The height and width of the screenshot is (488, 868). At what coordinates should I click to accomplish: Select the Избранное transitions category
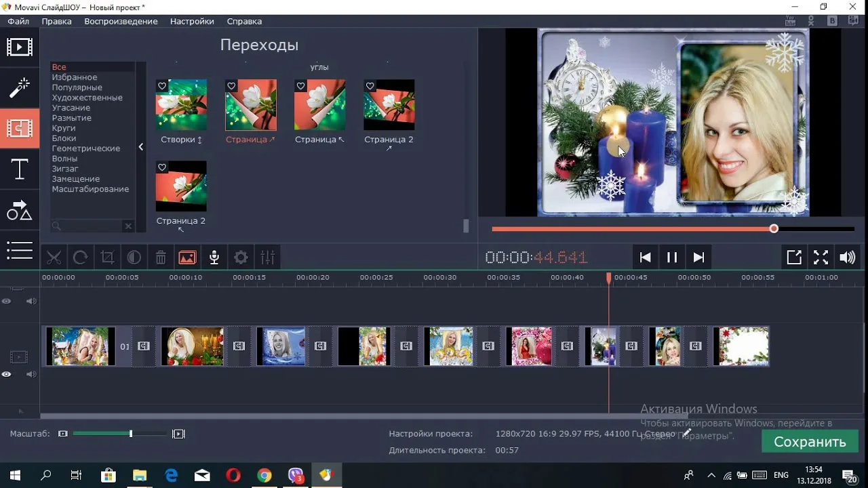point(75,77)
